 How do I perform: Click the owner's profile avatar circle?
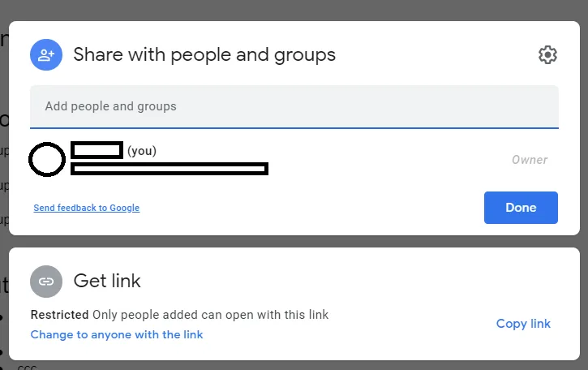tap(47, 159)
